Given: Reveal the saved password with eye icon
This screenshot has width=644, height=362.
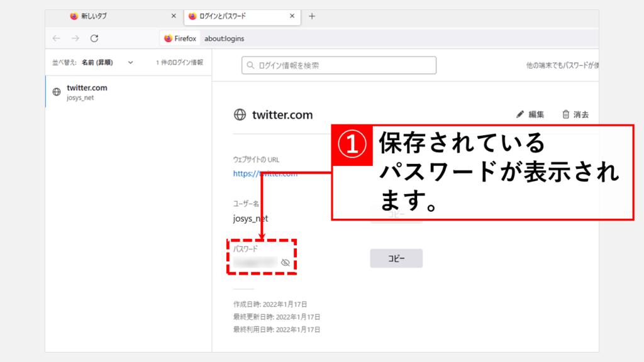Looking at the screenshot, I should [285, 263].
